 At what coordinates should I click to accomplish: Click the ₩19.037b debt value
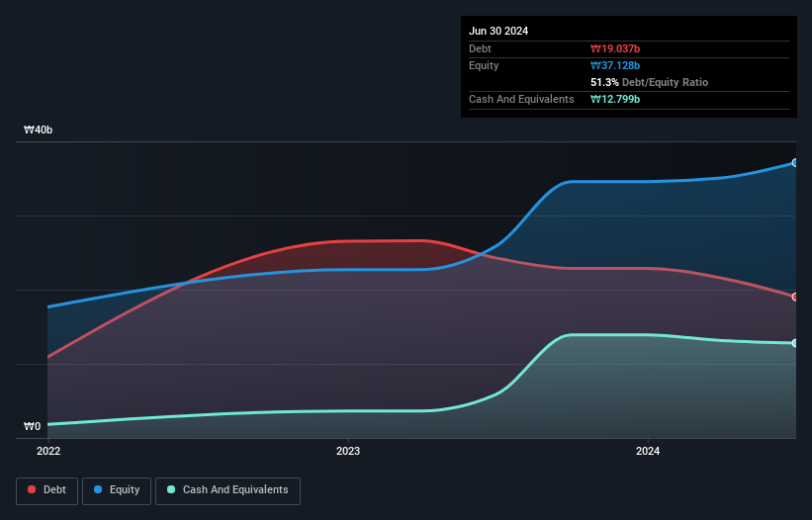(x=615, y=48)
